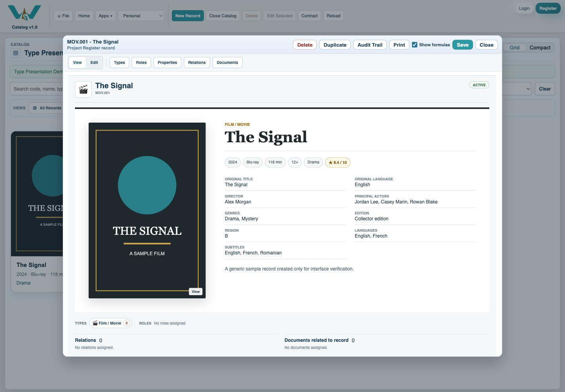565x392 pixels.
Task: Duplicate this record
Action: [x=335, y=45]
